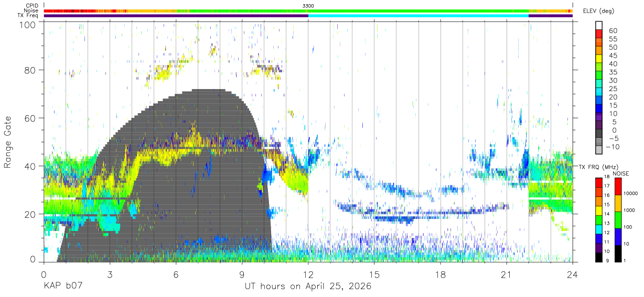
Task: Click UT hours axis tick label 21
Action: click(x=507, y=274)
